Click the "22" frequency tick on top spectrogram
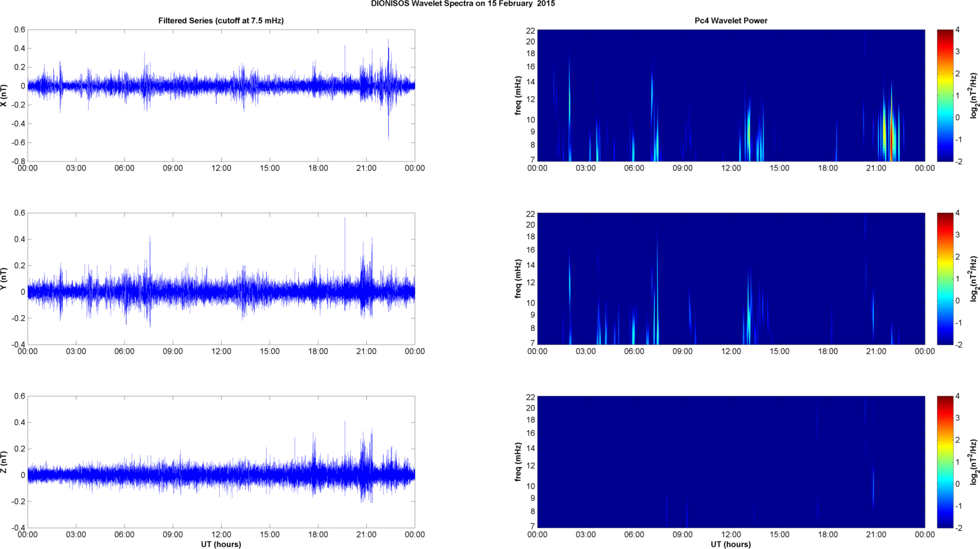Image resolution: width=980 pixels, height=549 pixels. tap(530, 30)
